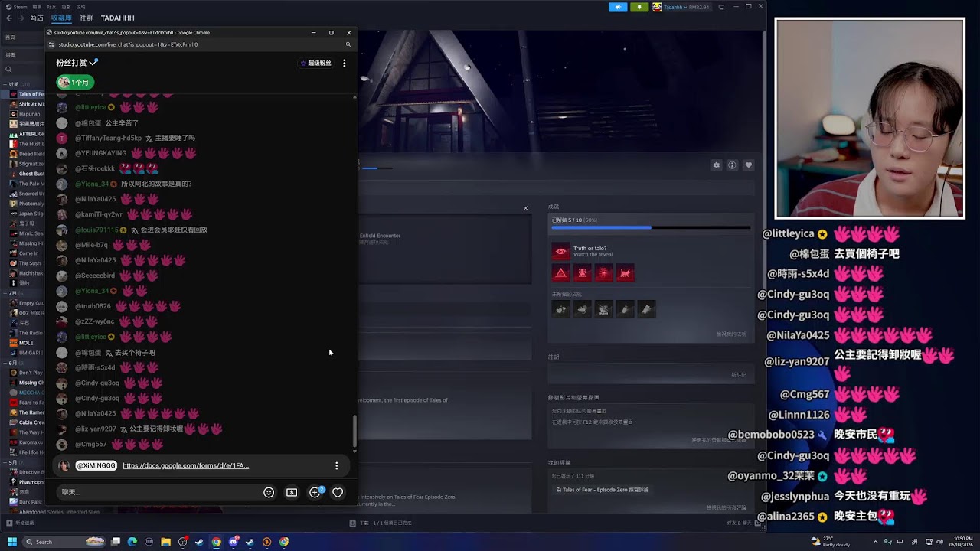Open Steam downloads status at the bottom
The image size is (980, 551).
coord(381,523)
